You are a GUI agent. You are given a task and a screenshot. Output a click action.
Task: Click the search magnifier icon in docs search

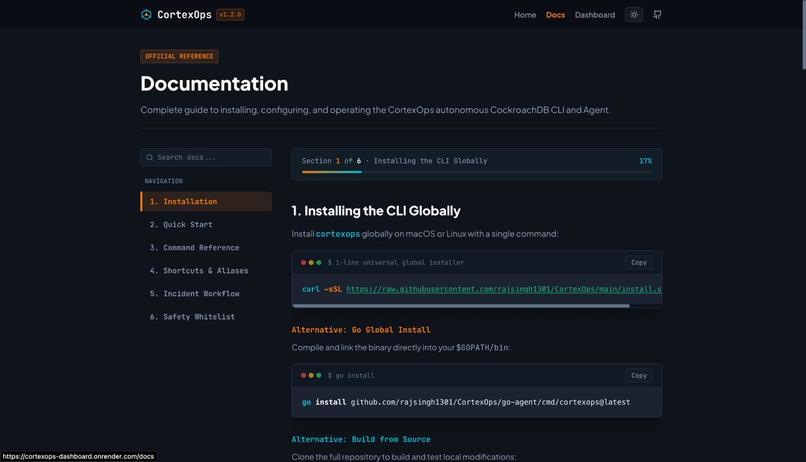tap(150, 157)
